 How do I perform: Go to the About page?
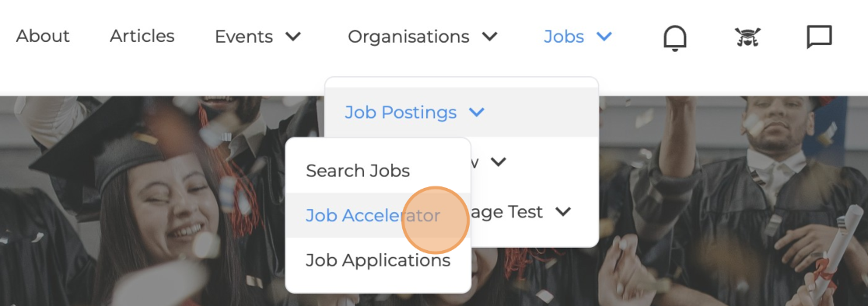[x=43, y=36]
